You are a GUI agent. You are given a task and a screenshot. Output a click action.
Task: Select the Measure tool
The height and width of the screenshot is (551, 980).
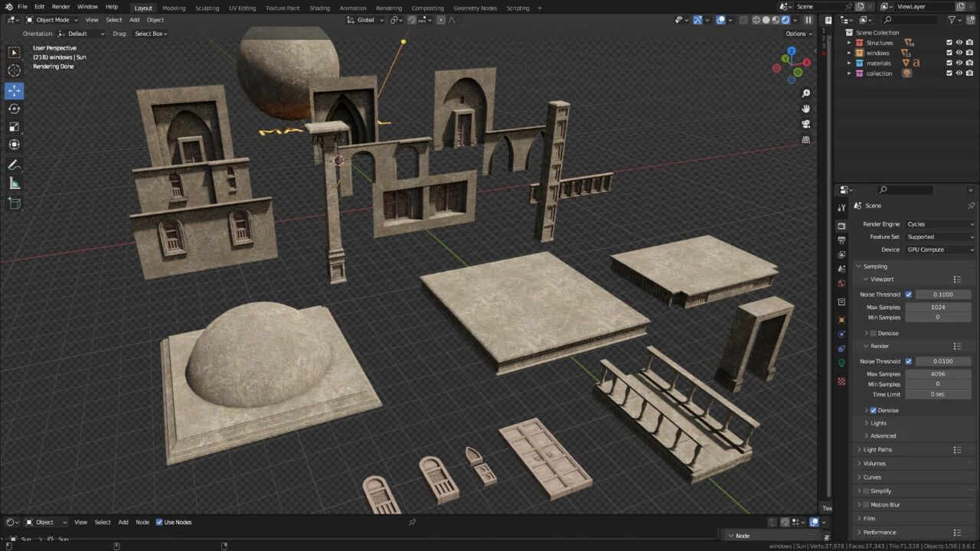coord(15,184)
